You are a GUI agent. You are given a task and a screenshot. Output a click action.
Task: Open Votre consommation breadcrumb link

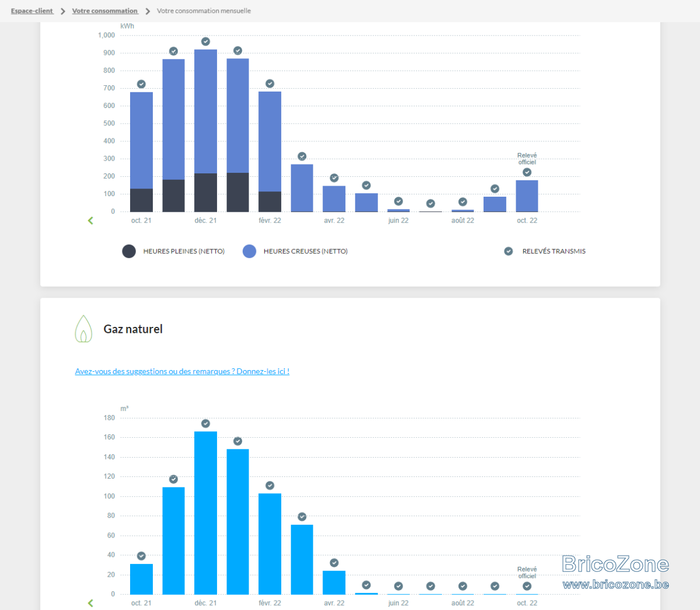(105, 11)
